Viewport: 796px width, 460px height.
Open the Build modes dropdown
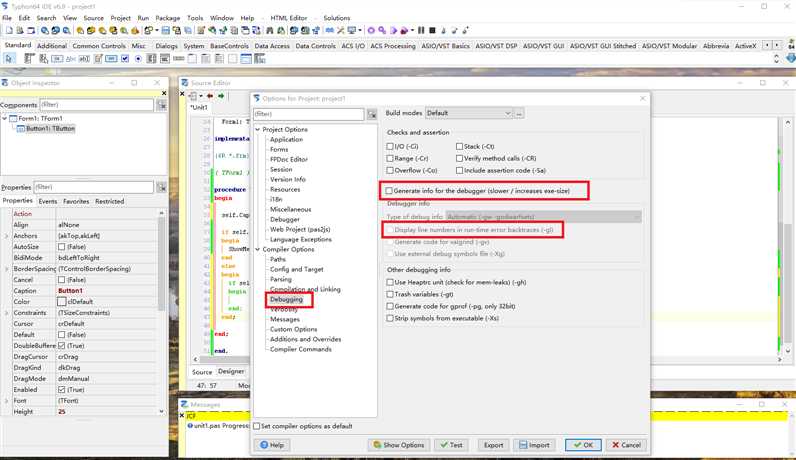pos(507,113)
